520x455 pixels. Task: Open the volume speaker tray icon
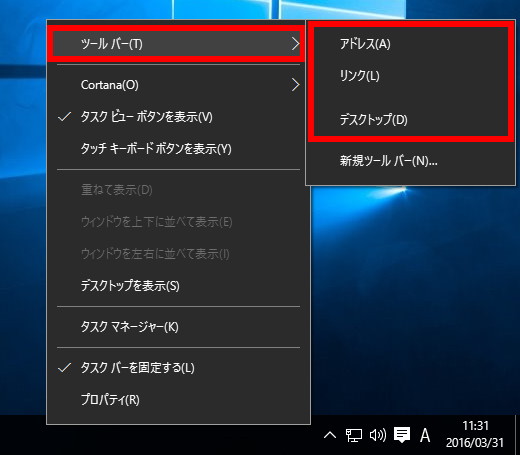click(378, 435)
